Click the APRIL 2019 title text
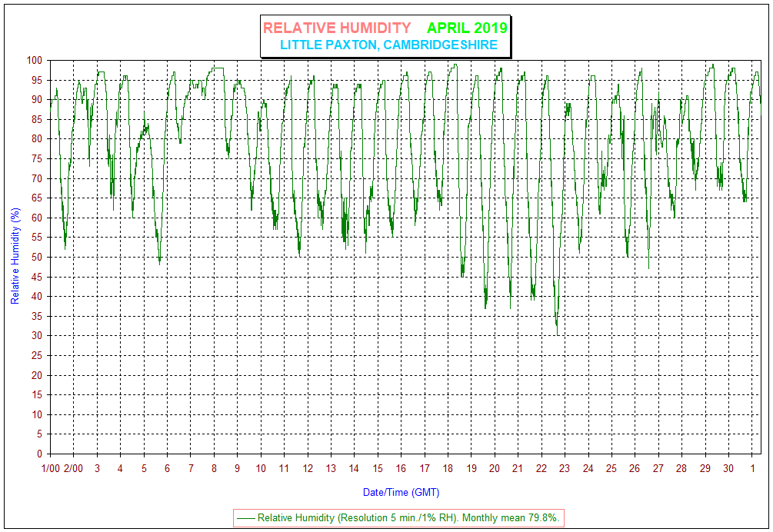 pyautogui.click(x=467, y=28)
